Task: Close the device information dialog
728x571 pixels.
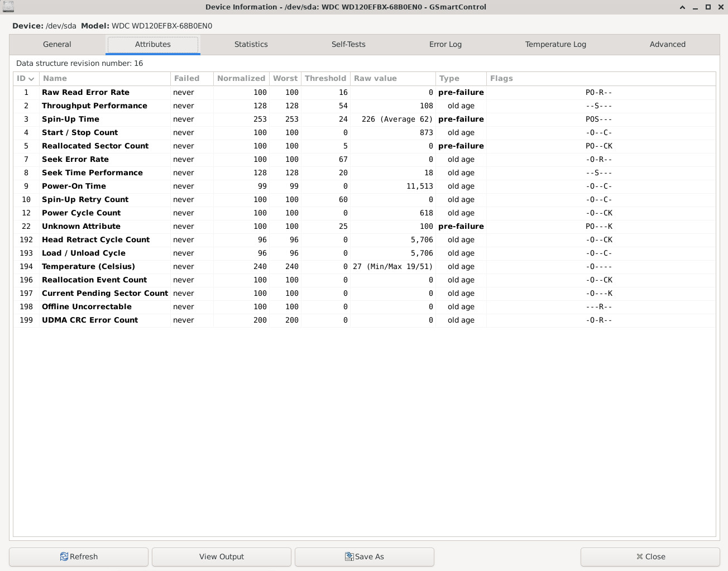Action: tap(650, 556)
